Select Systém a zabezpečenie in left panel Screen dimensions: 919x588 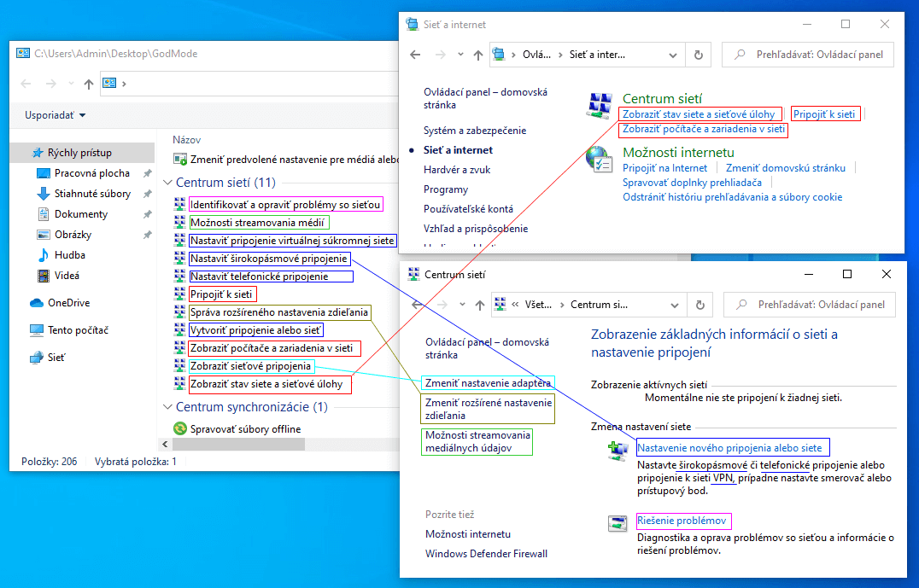pyautogui.click(x=475, y=131)
